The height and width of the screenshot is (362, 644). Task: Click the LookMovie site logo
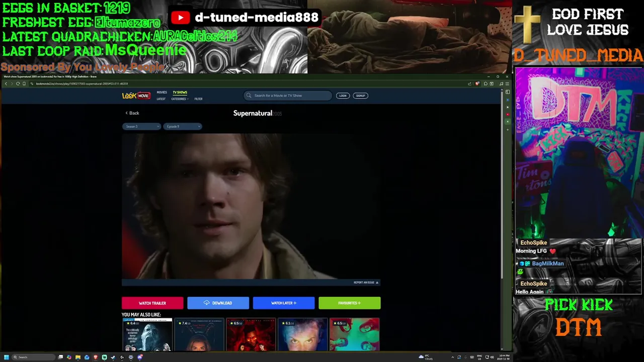[136, 96]
